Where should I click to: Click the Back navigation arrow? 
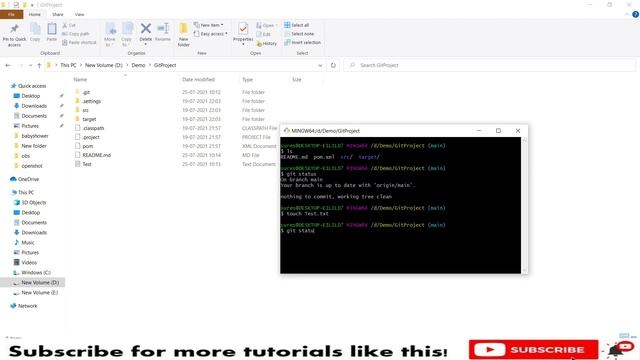point(8,65)
